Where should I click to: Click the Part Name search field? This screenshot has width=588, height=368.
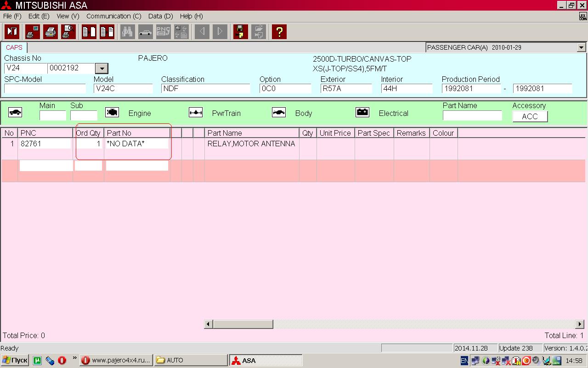tap(472, 115)
